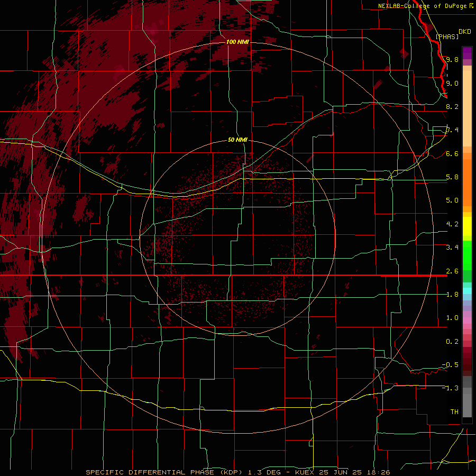Click the "TH" label at the scale bottom
Screen dimensions: 476x476
click(x=454, y=412)
